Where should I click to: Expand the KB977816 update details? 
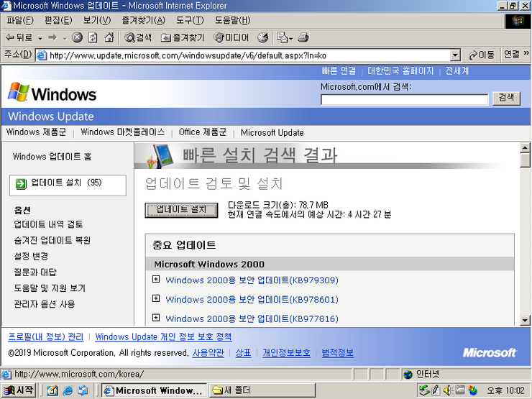(x=156, y=318)
